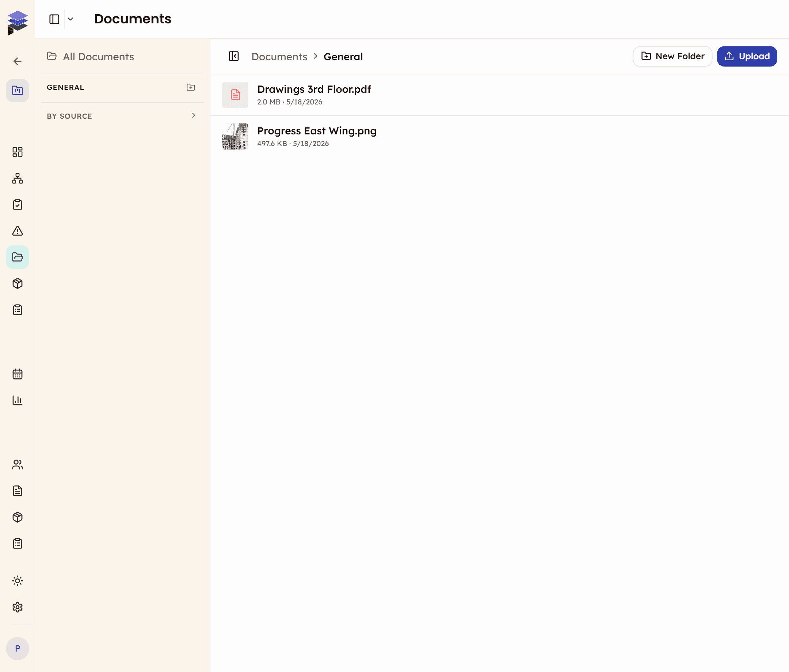The width and height of the screenshot is (789, 672).
Task: Toggle light theme with the sun icon
Action: 18,581
